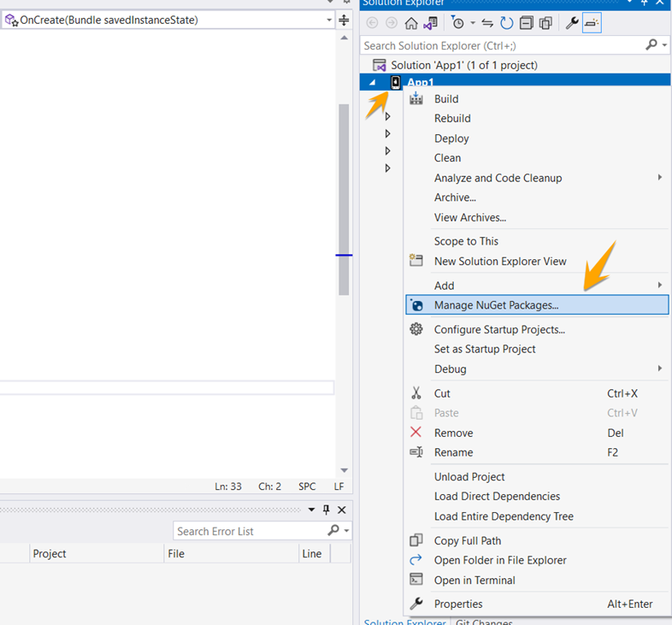Expand the third child node under App1
Screen dimensions: 672x625
click(x=387, y=150)
